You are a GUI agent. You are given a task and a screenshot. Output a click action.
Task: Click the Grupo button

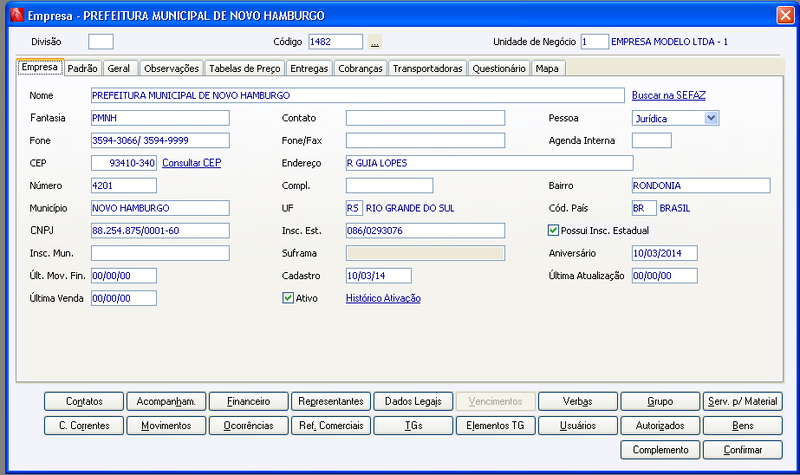[660, 401]
